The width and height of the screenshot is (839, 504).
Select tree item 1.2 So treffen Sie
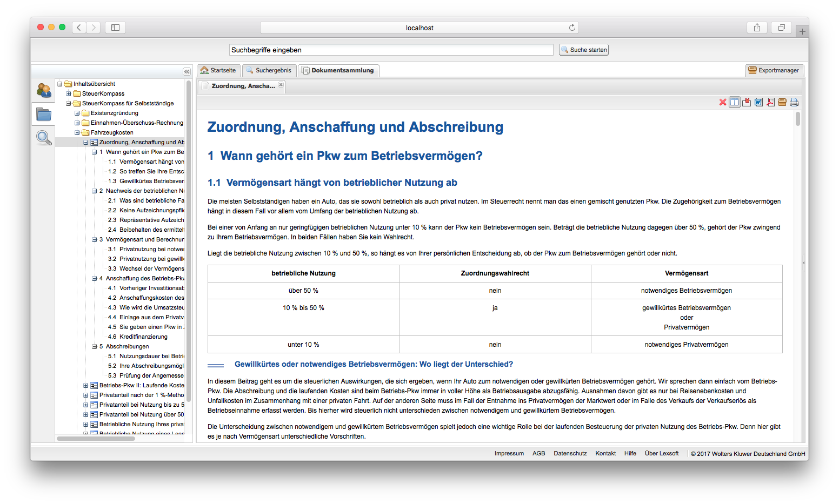[146, 171]
